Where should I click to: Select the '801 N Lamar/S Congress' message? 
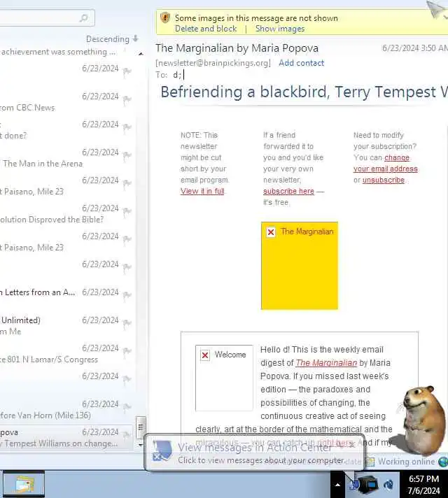point(66,353)
